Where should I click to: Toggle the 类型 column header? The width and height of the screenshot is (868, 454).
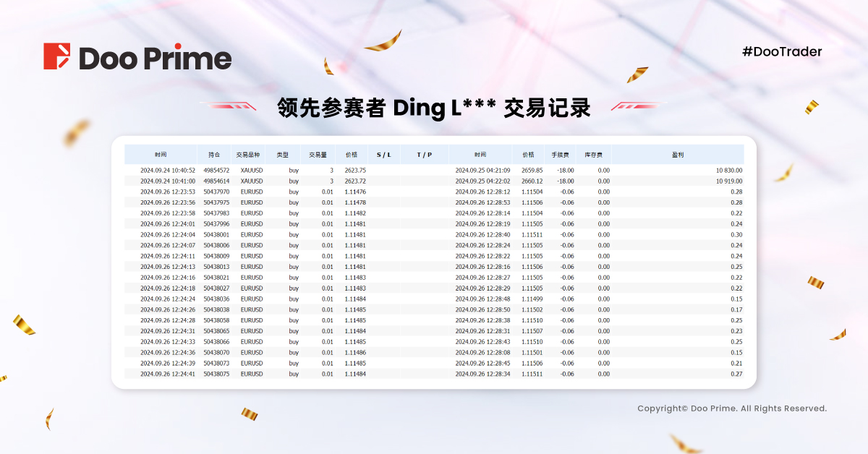click(x=282, y=154)
